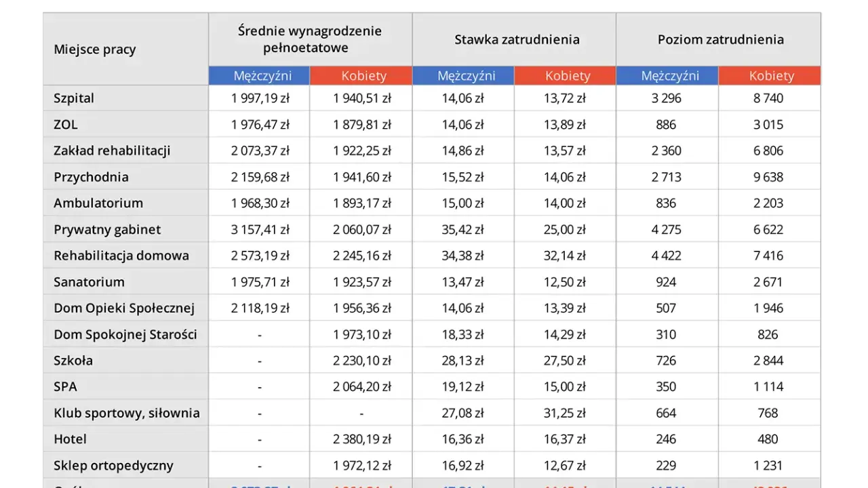
Task: Select the Prywatny gabinet salary '3 157,41 zł'
Action: [x=260, y=229]
